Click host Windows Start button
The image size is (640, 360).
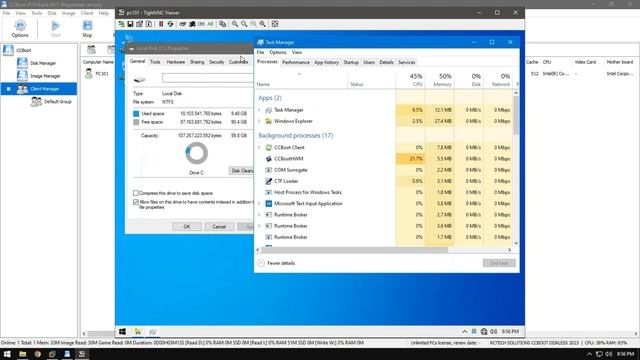point(7,354)
